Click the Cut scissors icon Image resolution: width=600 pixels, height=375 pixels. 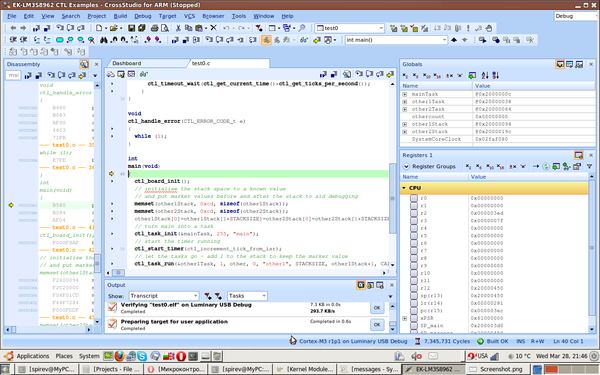[178, 28]
